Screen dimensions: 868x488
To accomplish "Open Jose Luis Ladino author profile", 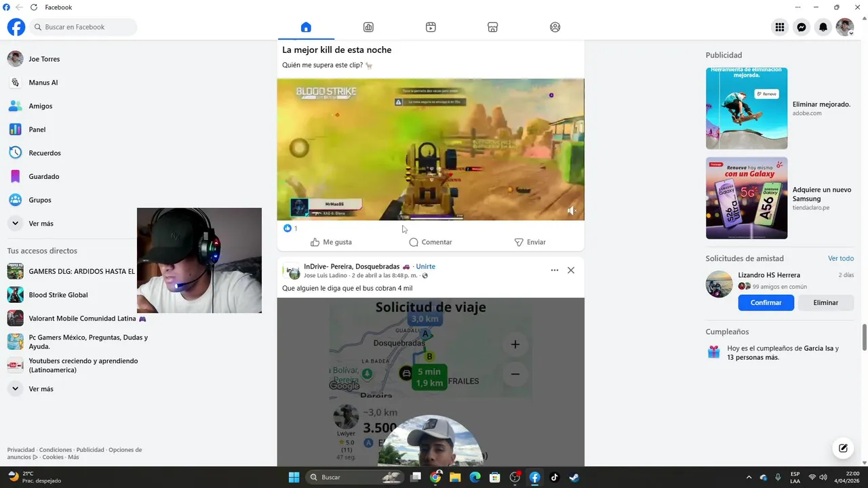I will click(x=325, y=276).
